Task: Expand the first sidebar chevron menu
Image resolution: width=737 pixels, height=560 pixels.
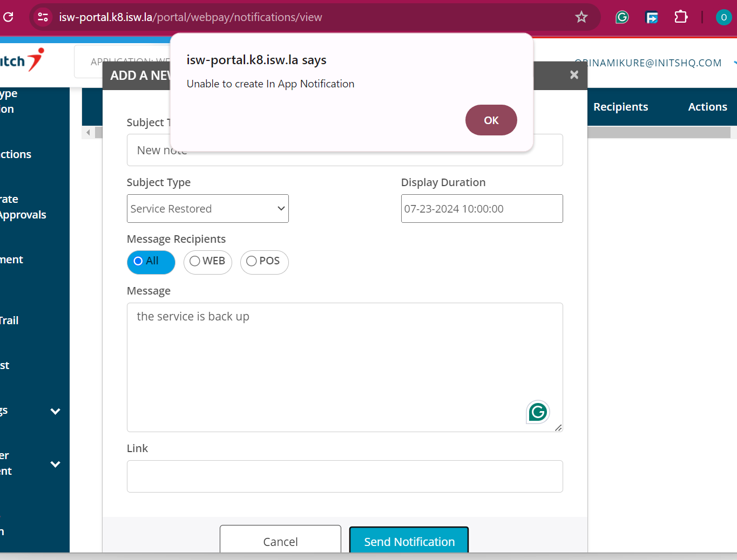Action: coord(55,411)
